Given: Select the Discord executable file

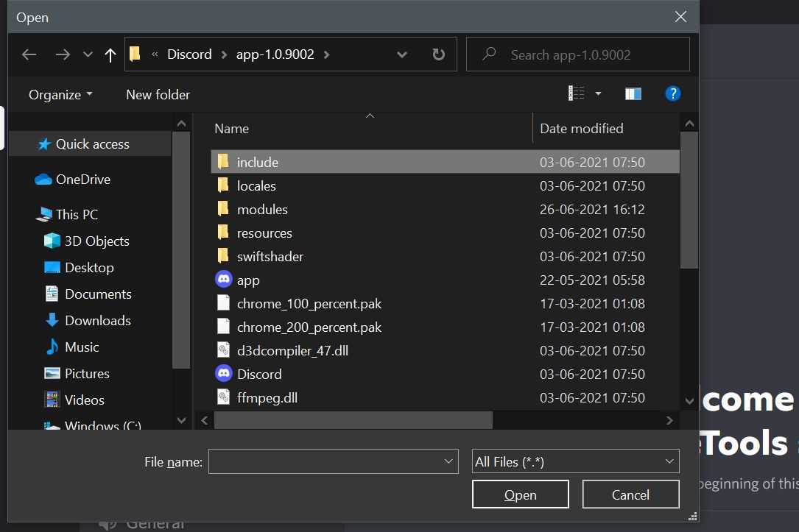Looking at the screenshot, I should [445, 375].
